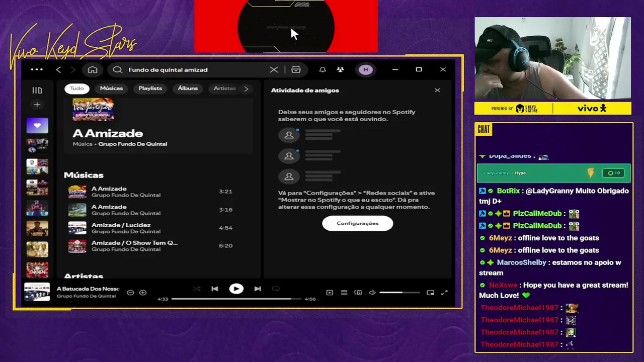Screen dimensions: 644x362
Task: Go back with the left arrow
Action: [58, 70]
